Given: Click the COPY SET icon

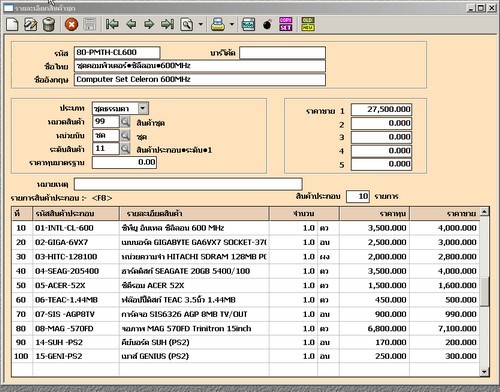Looking at the screenshot, I should tap(286, 24).
